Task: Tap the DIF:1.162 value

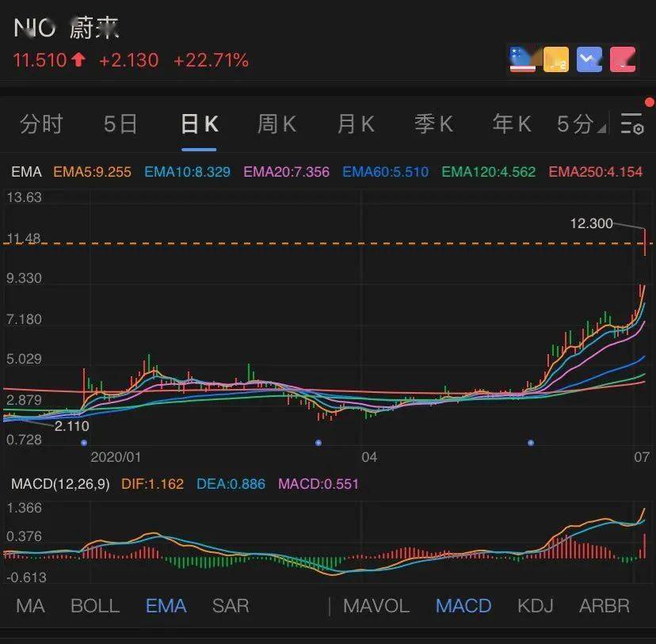Action: tap(152, 484)
